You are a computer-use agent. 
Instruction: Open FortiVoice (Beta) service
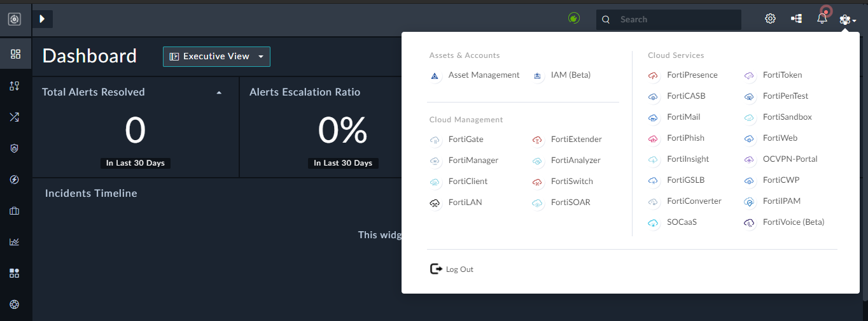[793, 222]
